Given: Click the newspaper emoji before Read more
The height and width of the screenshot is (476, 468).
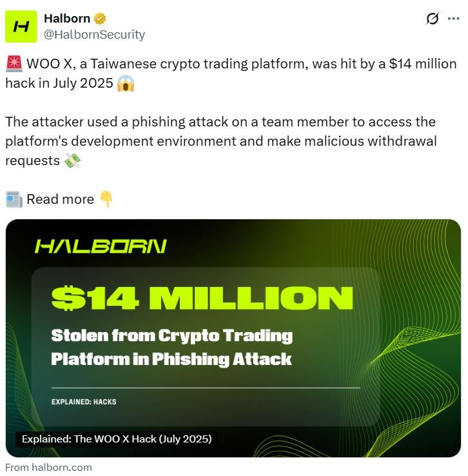Looking at the screenshot, I should tap(14, 199).
